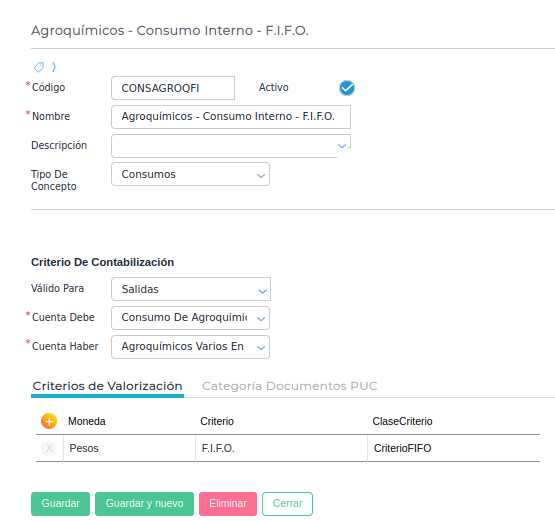The height and width of the screenshot is (521, 555).
Task: Click Guardar y nuevo button
Action: coord(144,504)
